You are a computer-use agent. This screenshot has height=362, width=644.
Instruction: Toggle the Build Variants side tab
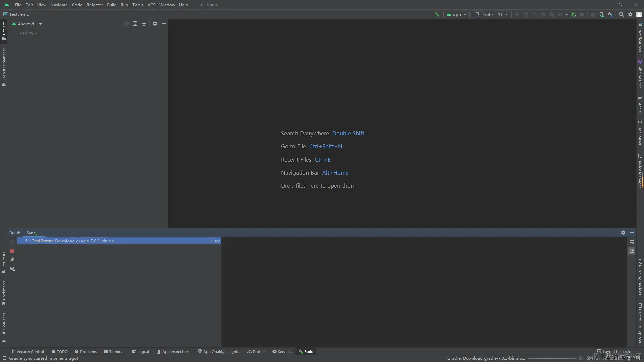click(4, 328)
